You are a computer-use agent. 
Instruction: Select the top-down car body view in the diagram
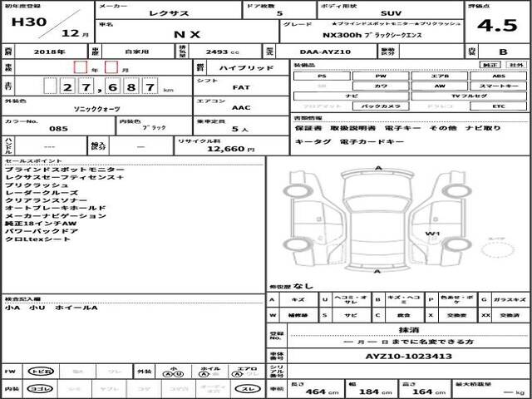click(379, 220)
